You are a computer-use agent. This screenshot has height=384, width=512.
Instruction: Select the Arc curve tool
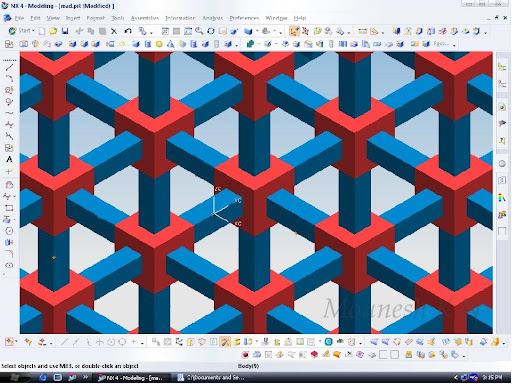pyautogui.click(x=9, y=78)
